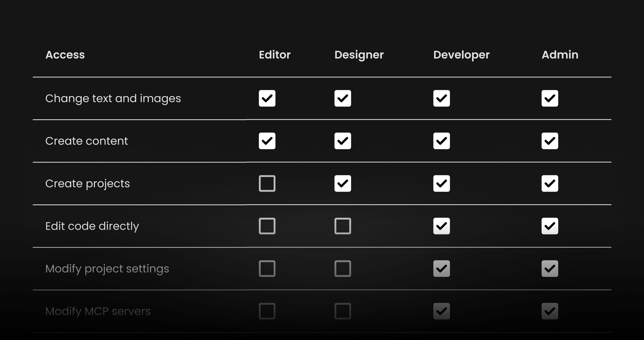
Task: Click the Developer column header
Action: 461,55
